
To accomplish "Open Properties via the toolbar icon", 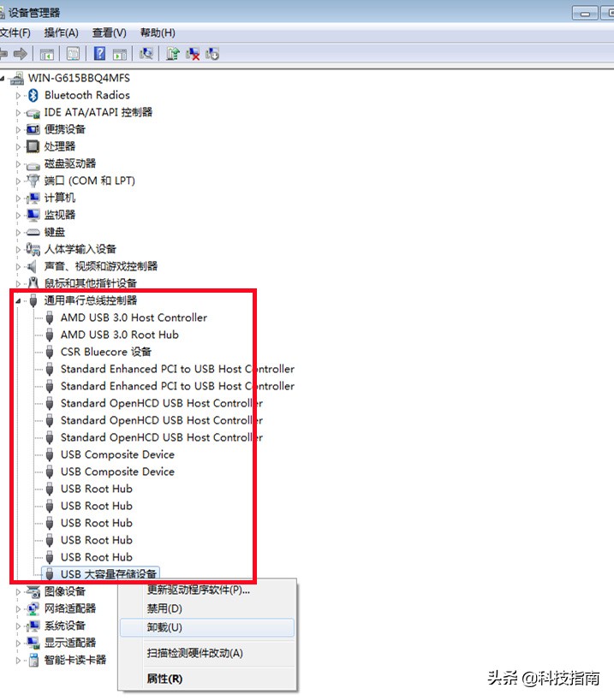I will tap(74, 54).
